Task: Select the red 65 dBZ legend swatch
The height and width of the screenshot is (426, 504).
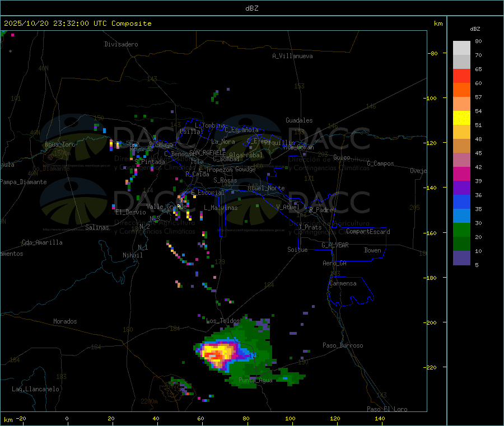Action: click(461, 76)
